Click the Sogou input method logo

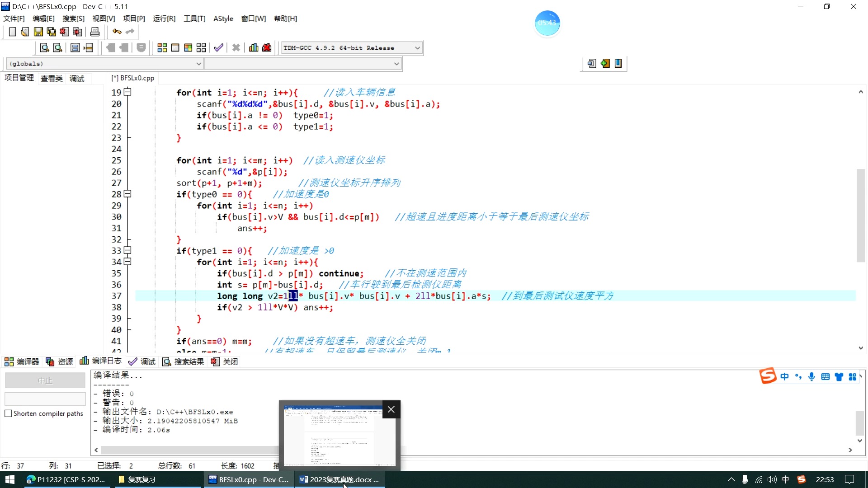coord(768,376)
